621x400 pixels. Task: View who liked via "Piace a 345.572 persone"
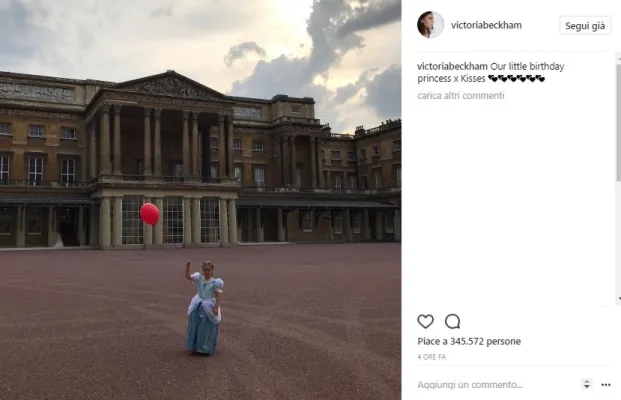(x=469, y=341)
